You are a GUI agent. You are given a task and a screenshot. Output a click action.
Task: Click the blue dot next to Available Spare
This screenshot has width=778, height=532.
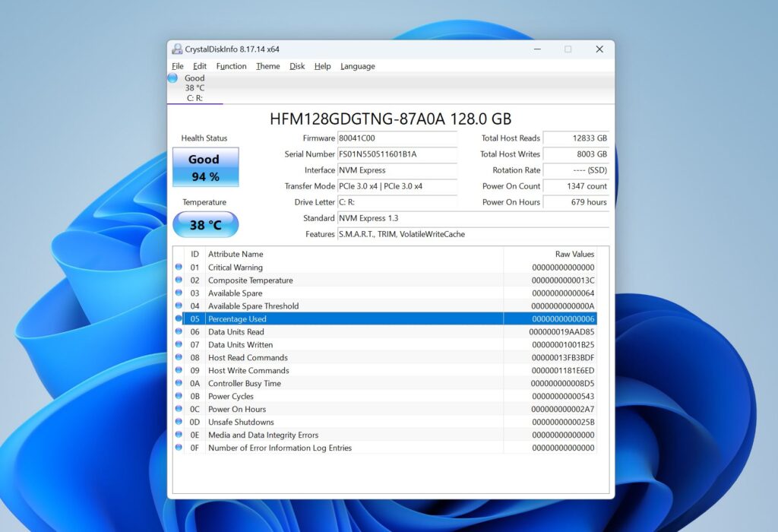click(x=178, y=293)
